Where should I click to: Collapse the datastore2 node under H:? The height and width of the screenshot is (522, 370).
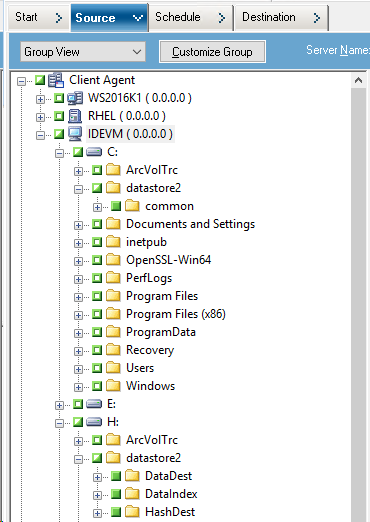(x=78, y=459)
